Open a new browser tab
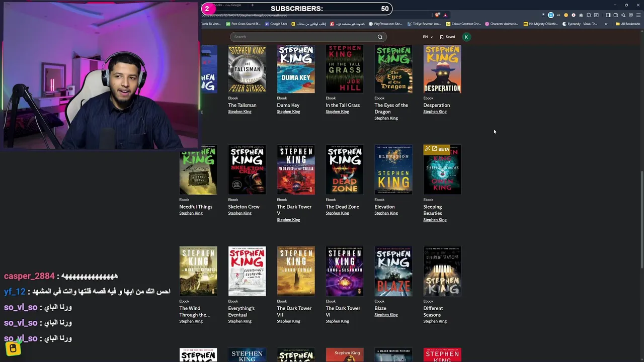 252,5
